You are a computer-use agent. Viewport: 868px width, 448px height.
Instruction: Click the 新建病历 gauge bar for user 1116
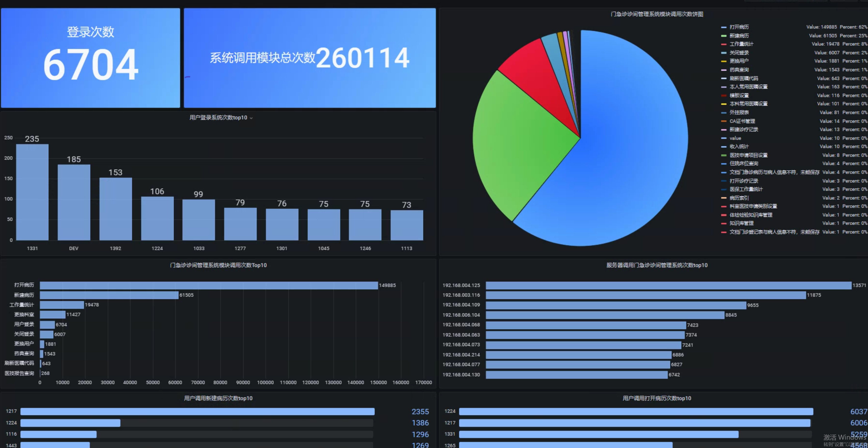59,434
